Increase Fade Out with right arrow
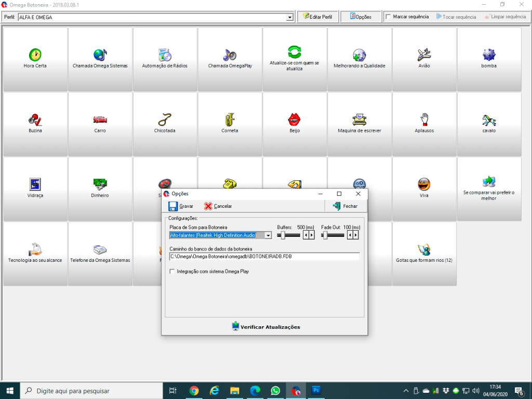This screenshot has width=532, height=399. pyautogui.click(x=355, y=235)
